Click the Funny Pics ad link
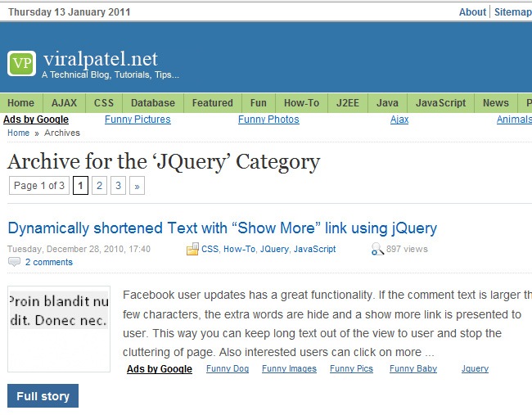 pyautogui.click(x=351, y=368)
